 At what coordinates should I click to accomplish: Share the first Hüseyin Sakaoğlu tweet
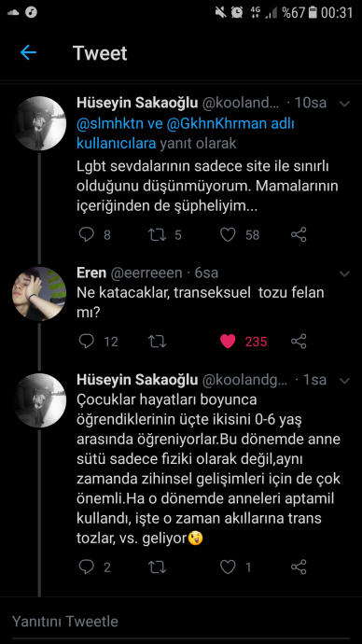point(299,235)
